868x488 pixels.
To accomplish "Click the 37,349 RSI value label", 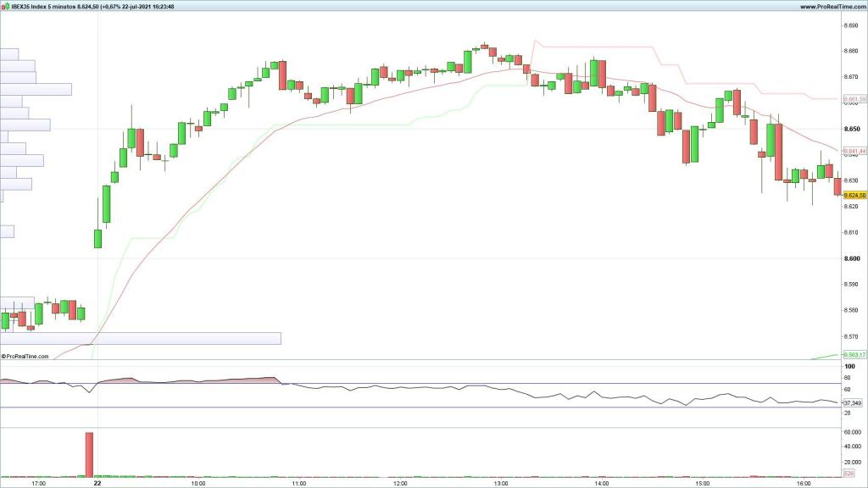I will (853, 402).
